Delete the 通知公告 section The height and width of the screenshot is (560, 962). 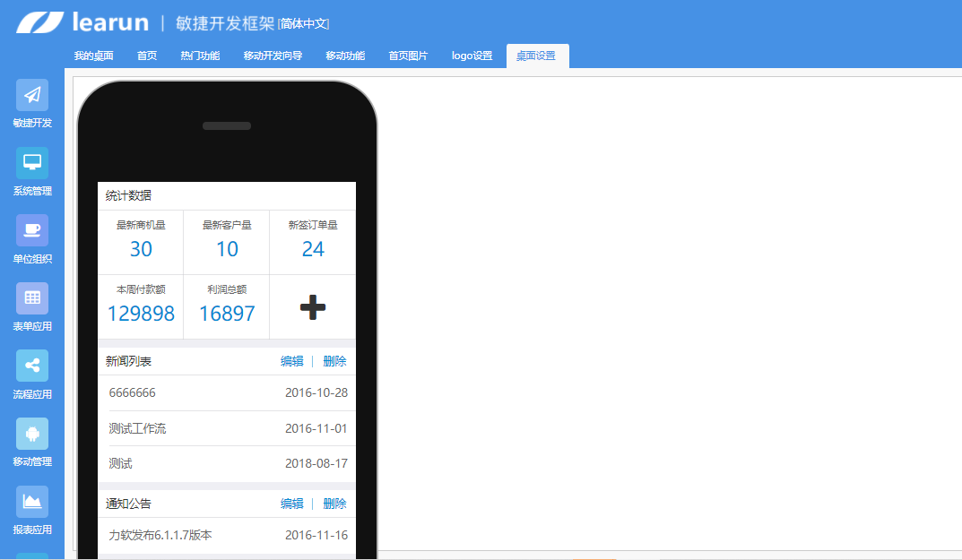pos(334,504)
